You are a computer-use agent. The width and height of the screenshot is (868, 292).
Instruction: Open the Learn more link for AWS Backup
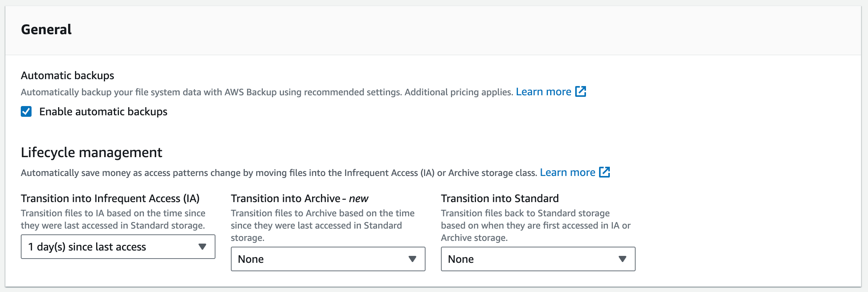pyautogui.click(x=543, y=92)
